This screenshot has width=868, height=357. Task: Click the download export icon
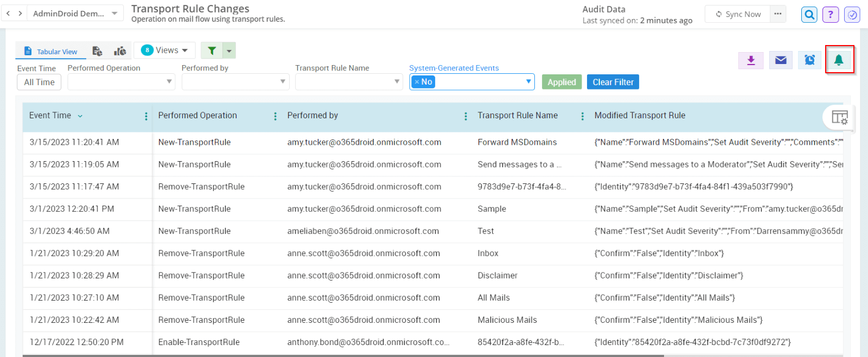pos(751,60)
